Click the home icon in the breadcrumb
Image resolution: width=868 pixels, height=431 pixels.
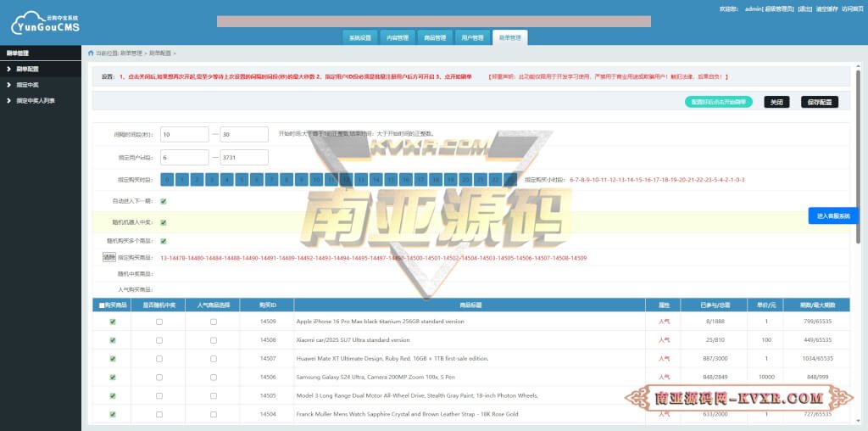point(91,53)
